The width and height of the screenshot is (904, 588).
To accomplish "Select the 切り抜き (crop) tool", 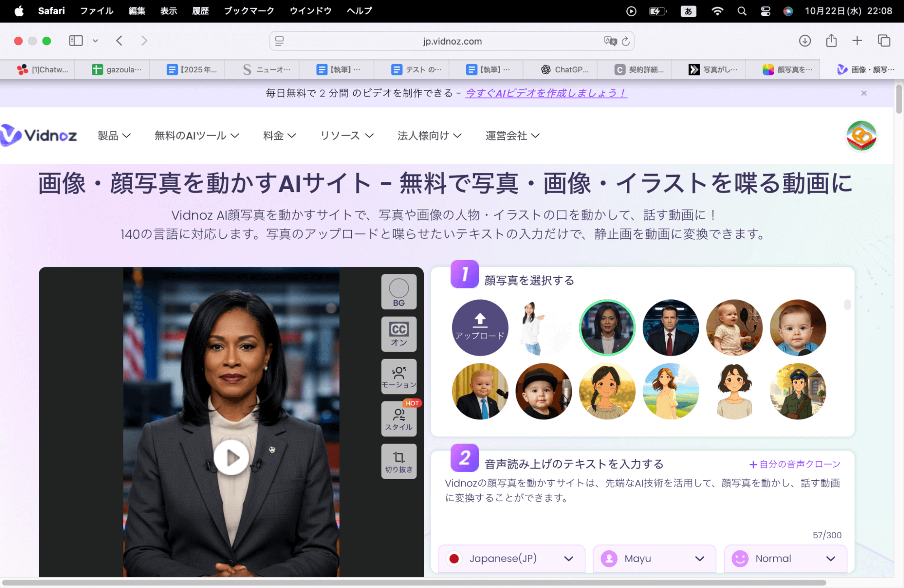I will 398,461.
